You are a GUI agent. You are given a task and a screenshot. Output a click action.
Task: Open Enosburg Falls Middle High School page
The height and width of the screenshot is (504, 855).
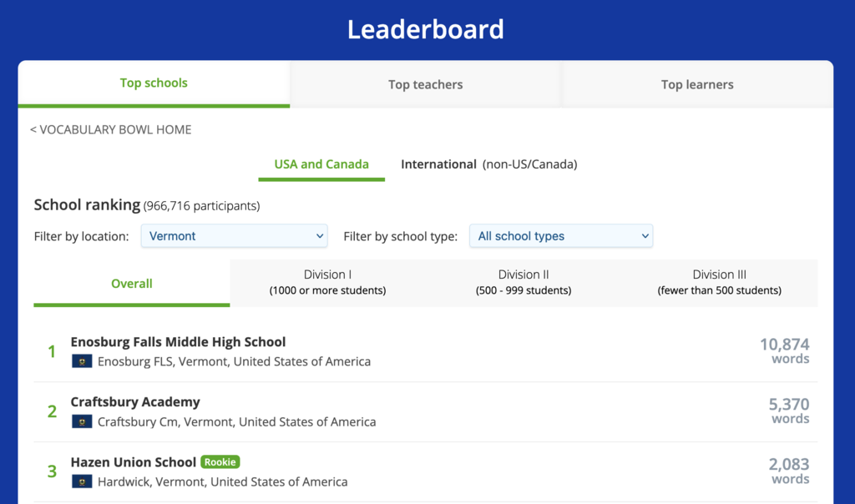point(178,341)
